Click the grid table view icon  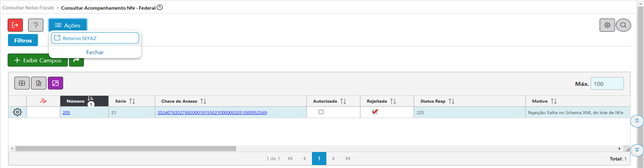[x=22, y=83]
